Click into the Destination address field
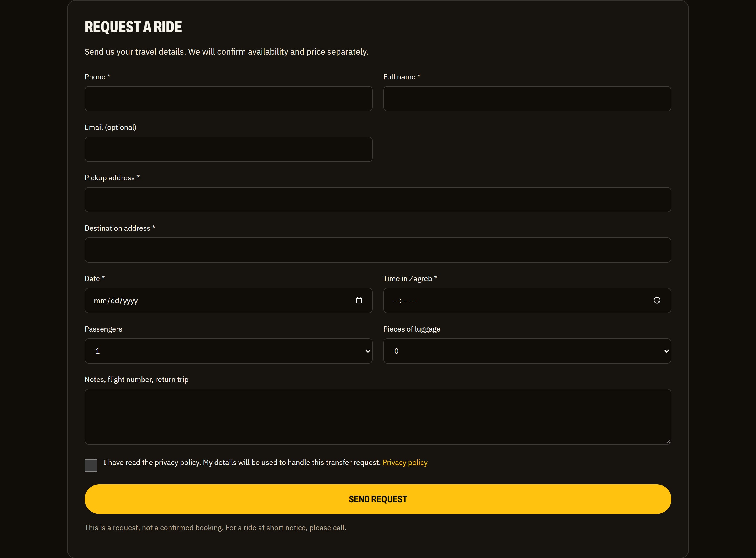Screen dimensions: 756x558 [378, 250]
